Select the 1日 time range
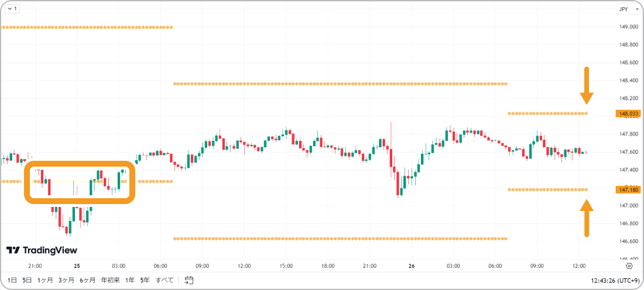Image resolution: width=644 pixels, height=290 pixels. point(13,280)
